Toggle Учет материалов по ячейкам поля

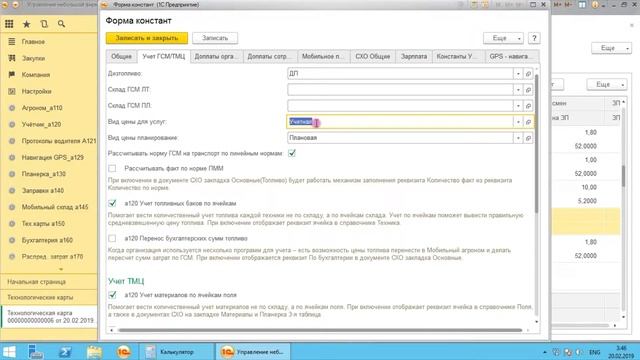click(x=112, y=295)
